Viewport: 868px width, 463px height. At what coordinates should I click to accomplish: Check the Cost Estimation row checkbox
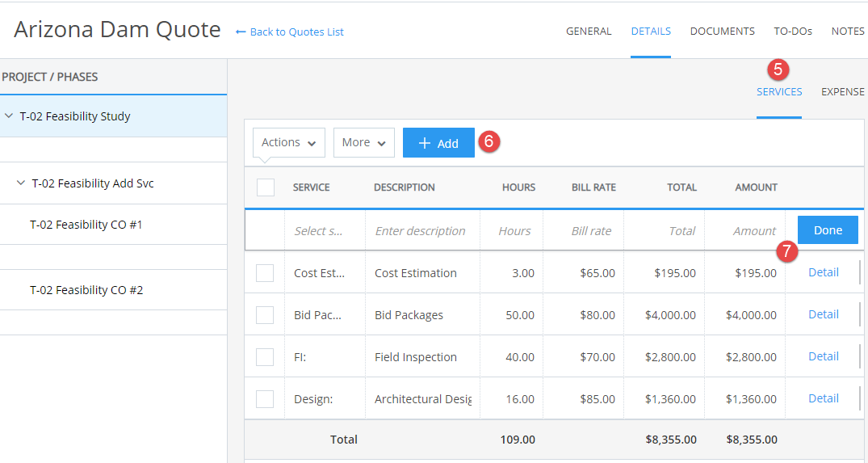tap(265, 273)
